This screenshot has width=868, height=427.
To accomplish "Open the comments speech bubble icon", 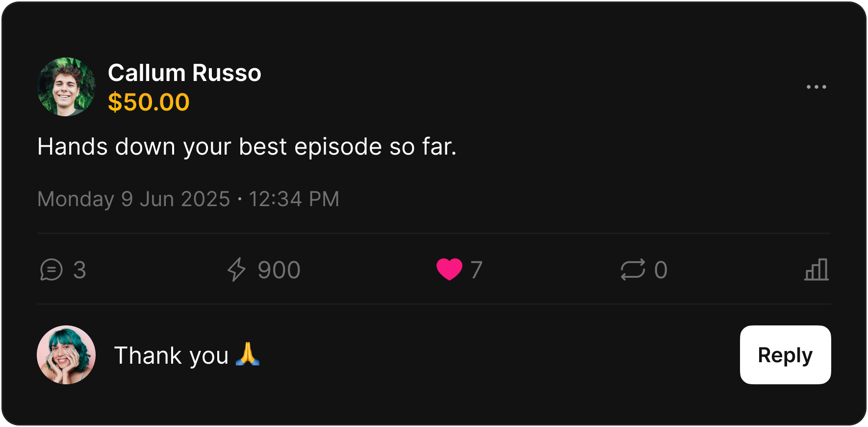I will (x=51, y=270).
